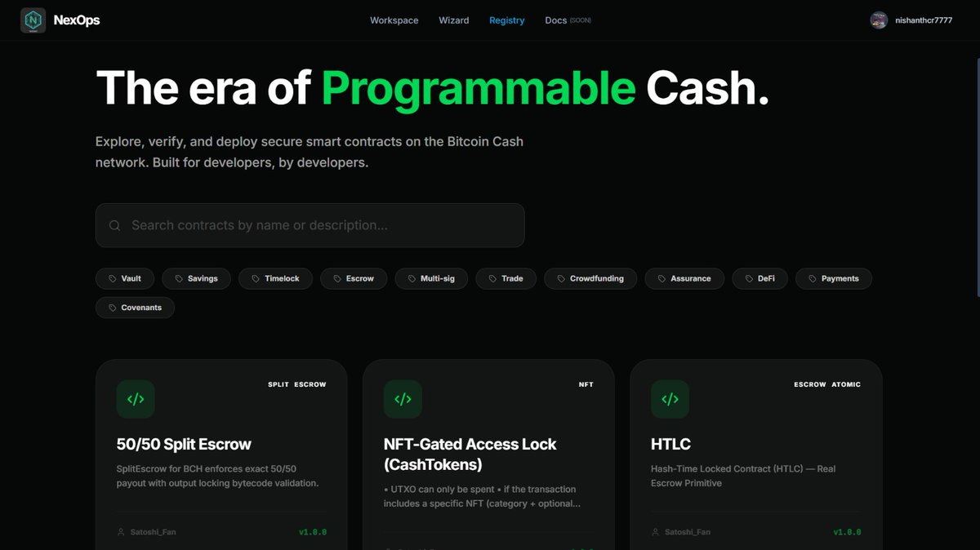Toggle the Payments filter chip
The width and height of the screenshot is (980, 550).
(833, 278)
